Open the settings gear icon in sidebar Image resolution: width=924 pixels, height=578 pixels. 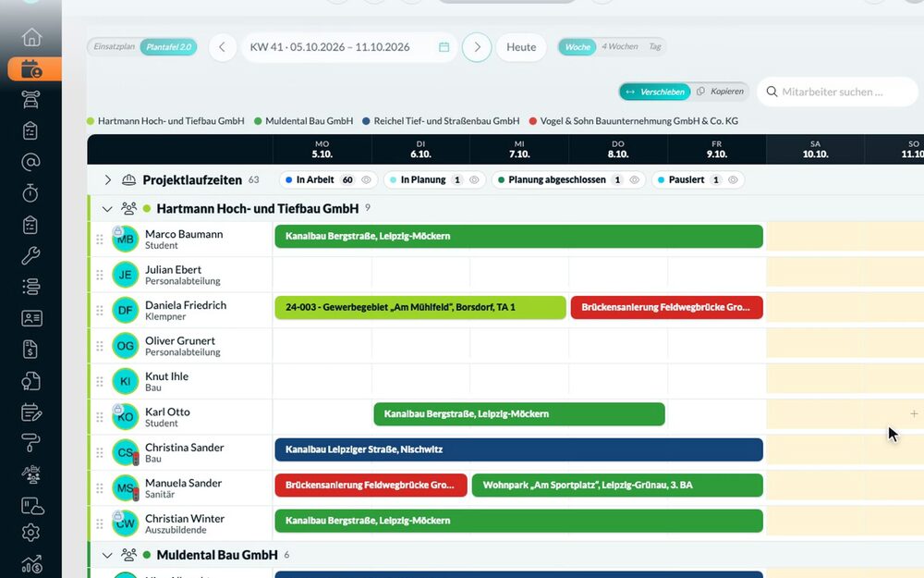(30, 533)
